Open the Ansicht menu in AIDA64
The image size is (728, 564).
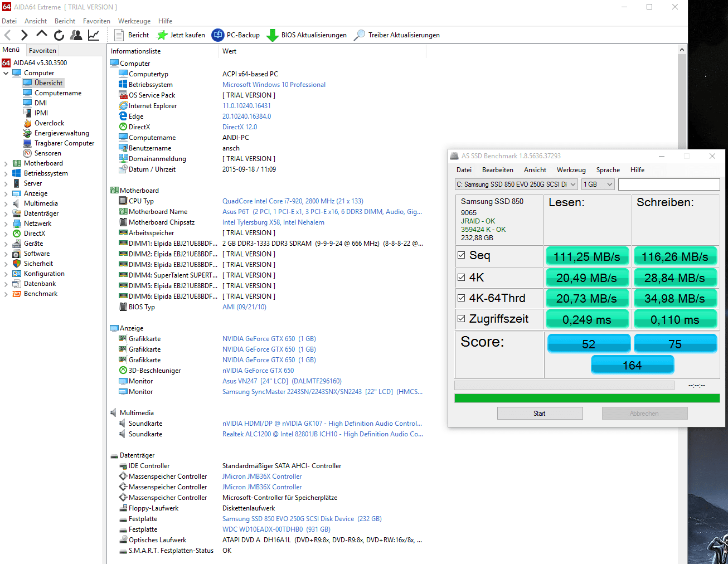point(36,21)
